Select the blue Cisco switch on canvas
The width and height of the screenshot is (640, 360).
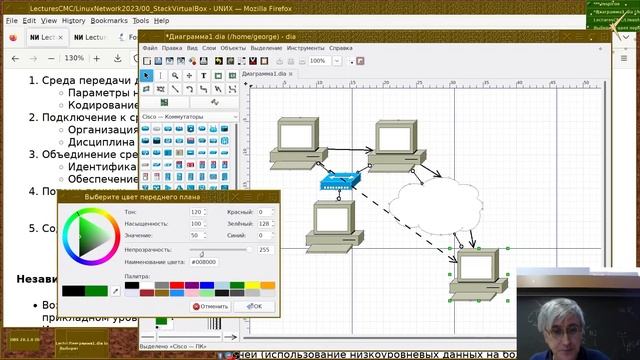pos(340,180)
